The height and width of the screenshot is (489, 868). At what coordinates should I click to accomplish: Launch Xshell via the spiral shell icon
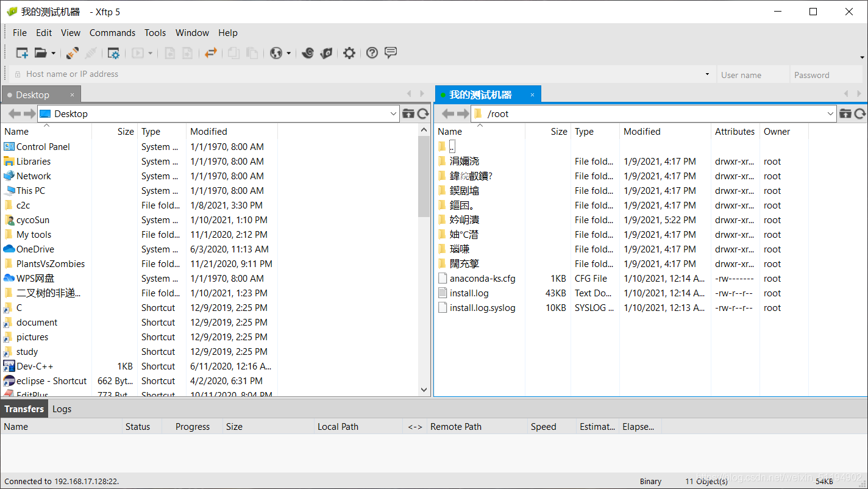coord(308,53)
